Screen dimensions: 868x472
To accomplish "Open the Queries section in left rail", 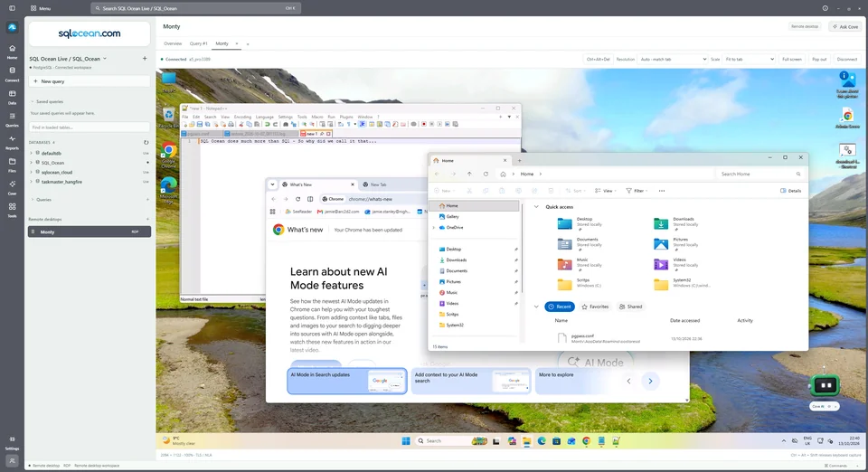I will (x=12, y=119).
